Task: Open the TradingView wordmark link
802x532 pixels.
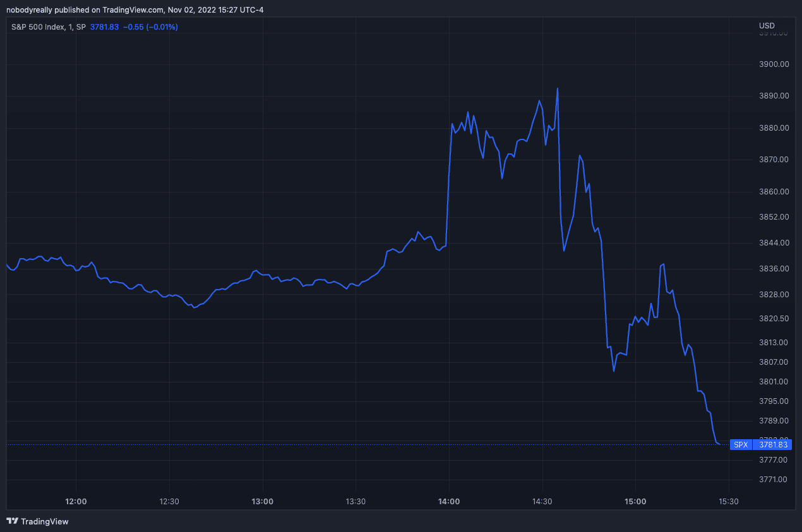Action: pyautogui.click(x=45, y=521)
